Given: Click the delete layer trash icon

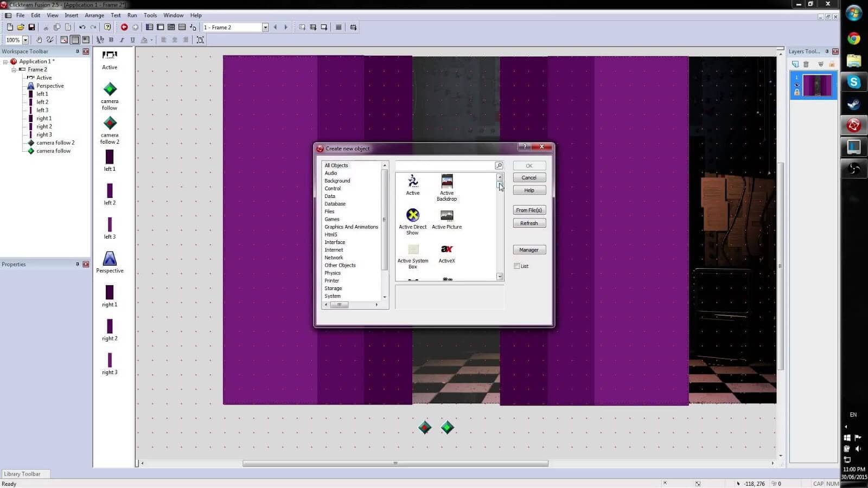Looking at the screenshot, I should pos(806,64).
